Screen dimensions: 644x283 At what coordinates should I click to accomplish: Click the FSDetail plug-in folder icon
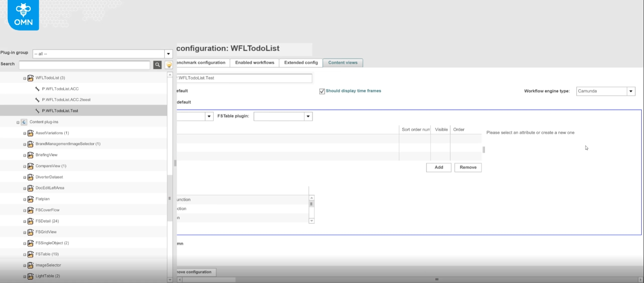tap(31, 221)
